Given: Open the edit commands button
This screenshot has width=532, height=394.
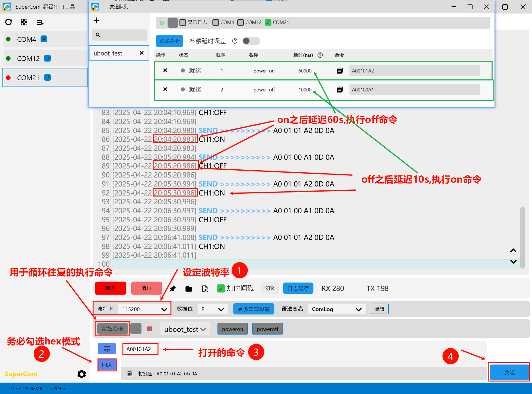Looking at the screenshot, I should pyautogui.click(x=113, y=329).
